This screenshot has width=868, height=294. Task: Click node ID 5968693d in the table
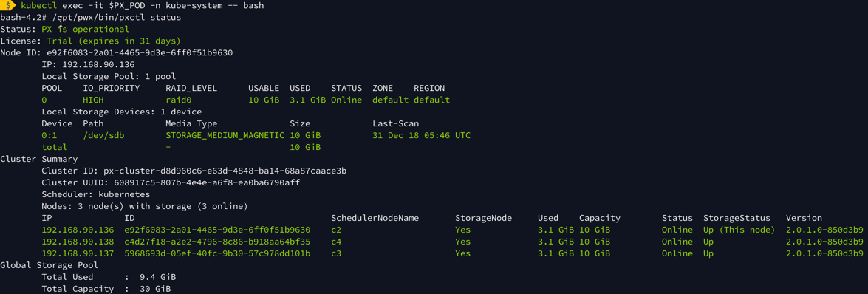pyautogui.click(x=217, y=253)
